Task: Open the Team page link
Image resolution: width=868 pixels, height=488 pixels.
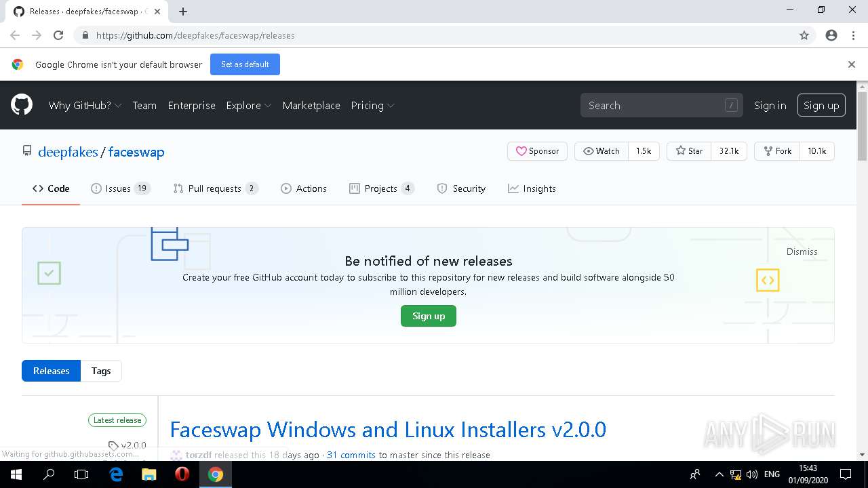Action: (144, 105)
